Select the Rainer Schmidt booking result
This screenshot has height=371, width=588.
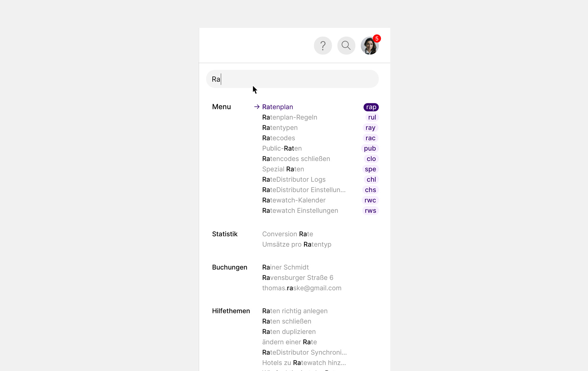coord(285,267)
